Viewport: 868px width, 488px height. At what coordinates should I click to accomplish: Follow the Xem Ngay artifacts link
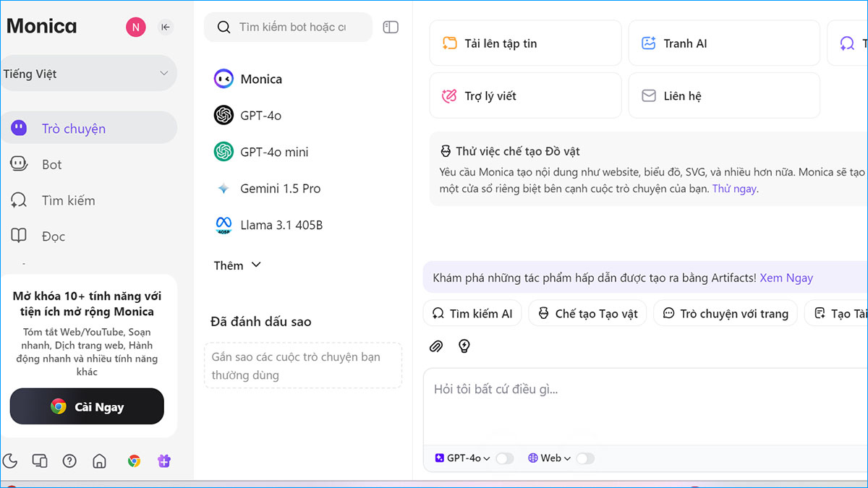click(x=786, y=278)
